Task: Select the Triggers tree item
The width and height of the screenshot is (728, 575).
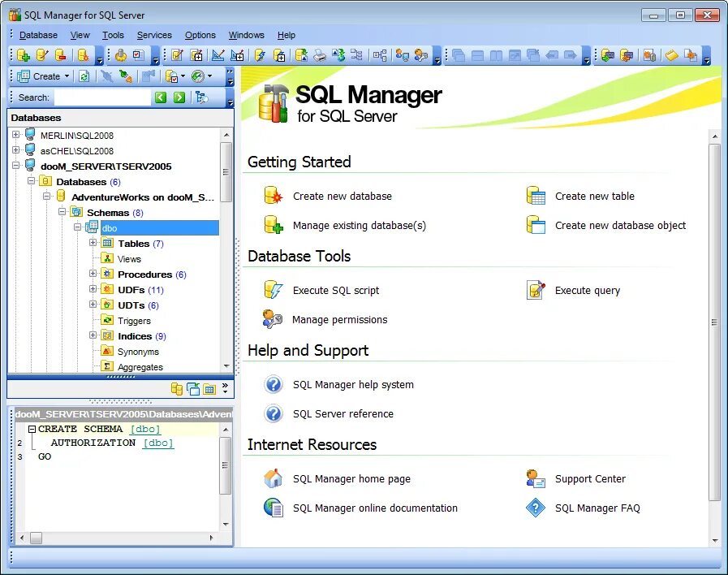Action: click(134, 321)
